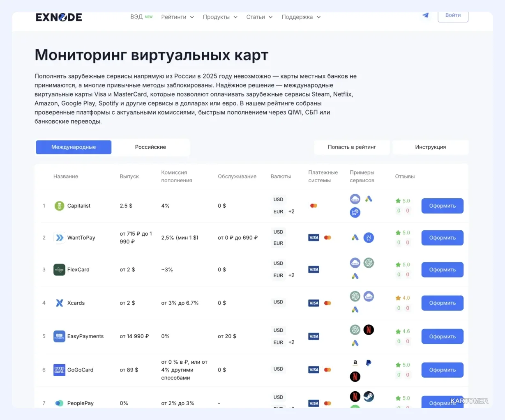This screenshot has height=420, width=505.
Task: Click Оформить for GoGoCard
Action: coord(443,370)
